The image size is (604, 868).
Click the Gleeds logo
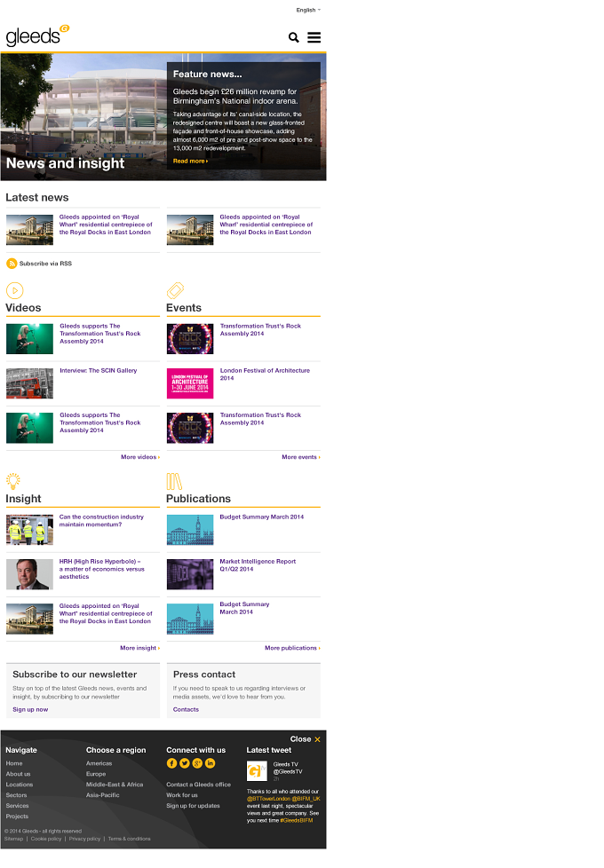point(37,36)
